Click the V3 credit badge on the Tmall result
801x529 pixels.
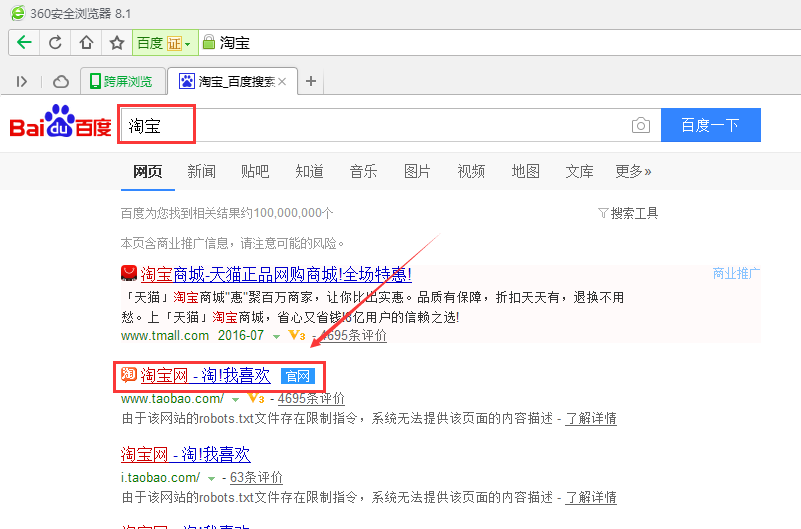297,335
